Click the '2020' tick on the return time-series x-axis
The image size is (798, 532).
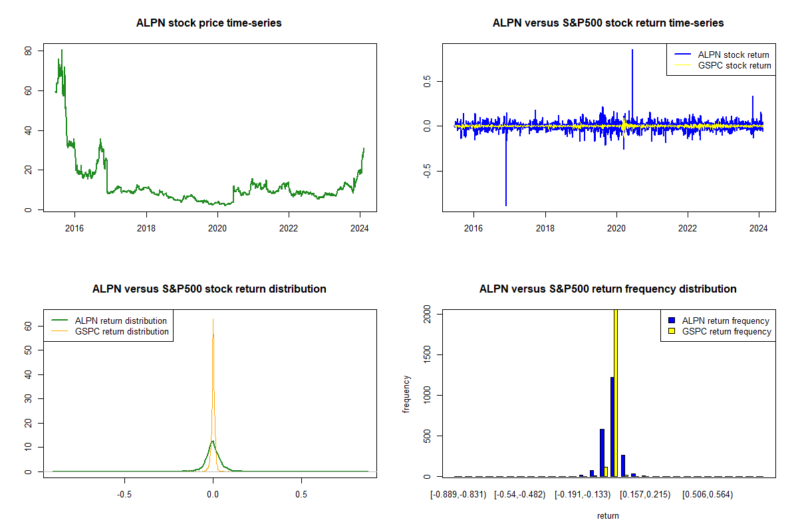(616, 227)
